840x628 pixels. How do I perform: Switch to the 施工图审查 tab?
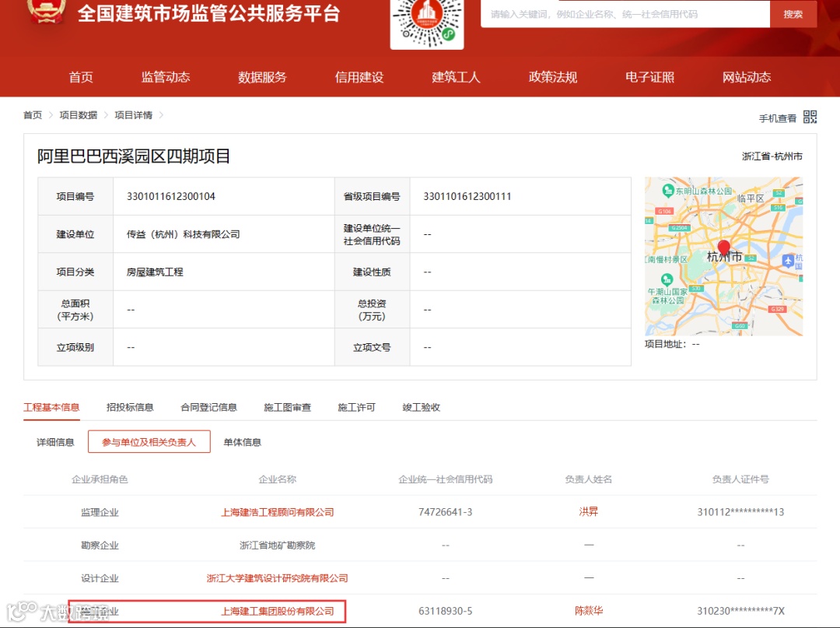tap(288, 407)
